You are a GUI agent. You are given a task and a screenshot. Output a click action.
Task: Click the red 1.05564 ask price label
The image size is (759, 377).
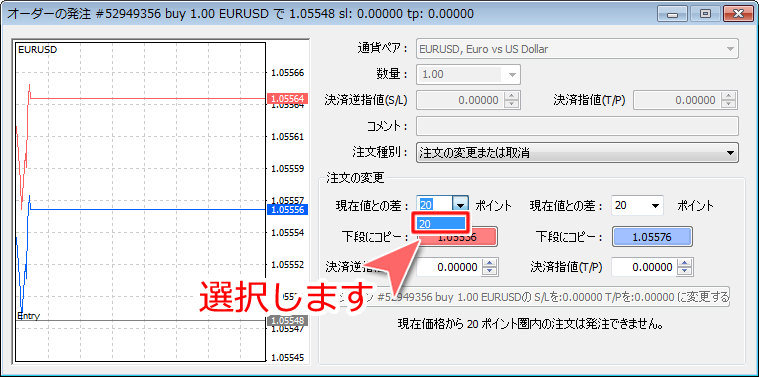point(288,99)
